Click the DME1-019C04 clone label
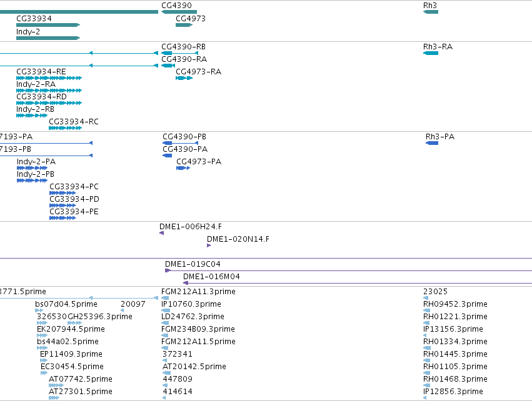The height and width of the screenshot is (401, 532). [x=193, y=264]
